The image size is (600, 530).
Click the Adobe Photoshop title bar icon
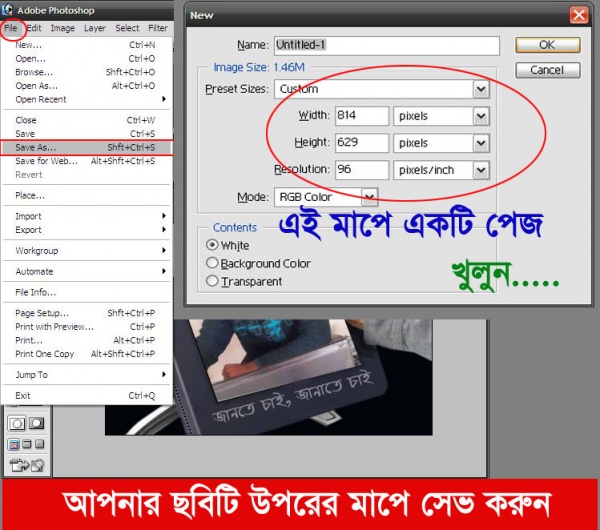(x=7, y=10)
